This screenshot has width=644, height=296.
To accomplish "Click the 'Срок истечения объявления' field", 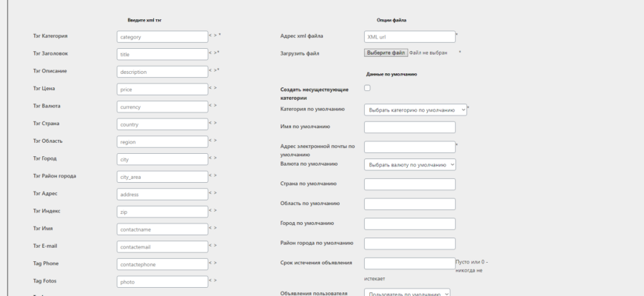I will tap(409, 263).
